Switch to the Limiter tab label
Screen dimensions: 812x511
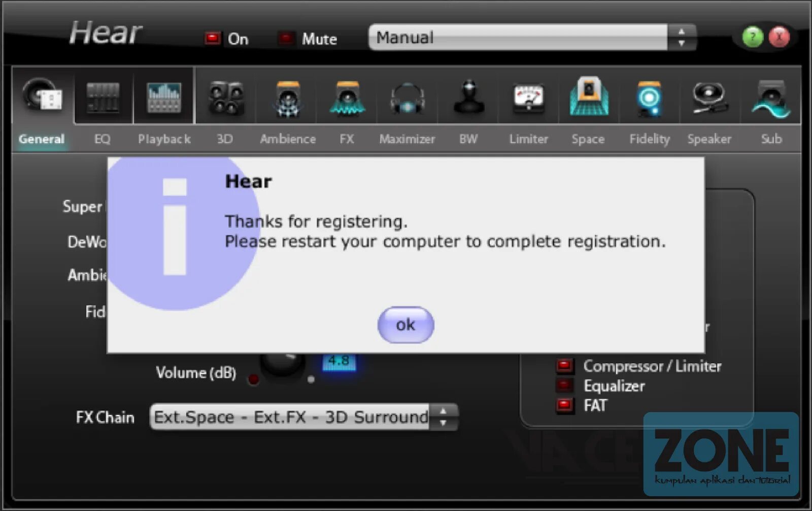tap(529, 139)
